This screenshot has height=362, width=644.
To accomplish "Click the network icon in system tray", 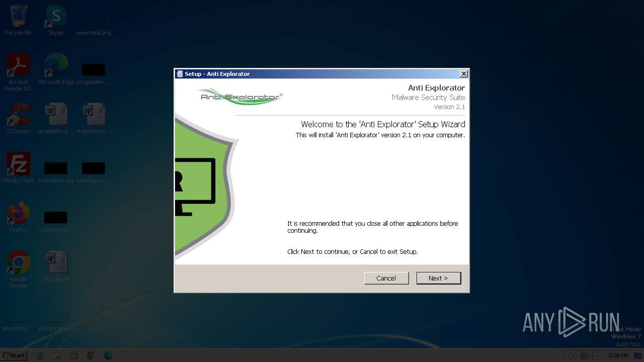I will 584,355.
